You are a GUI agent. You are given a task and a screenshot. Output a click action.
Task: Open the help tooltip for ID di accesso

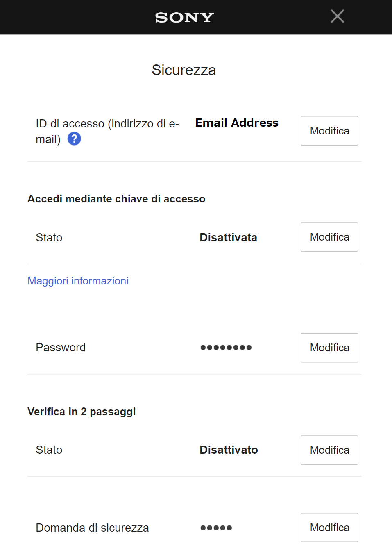click(74, 139)
